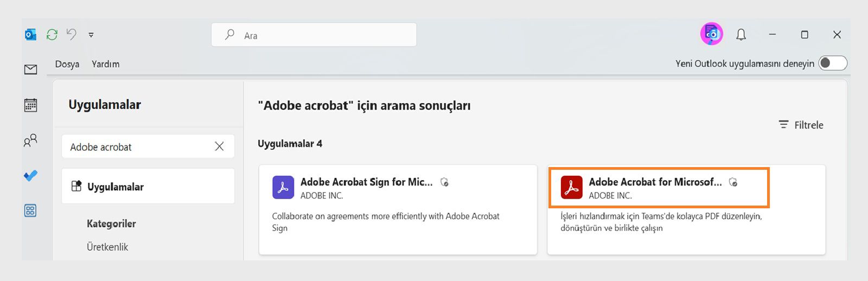Click the Kategoriler heading
868x281 pixels.
point(111,223)
